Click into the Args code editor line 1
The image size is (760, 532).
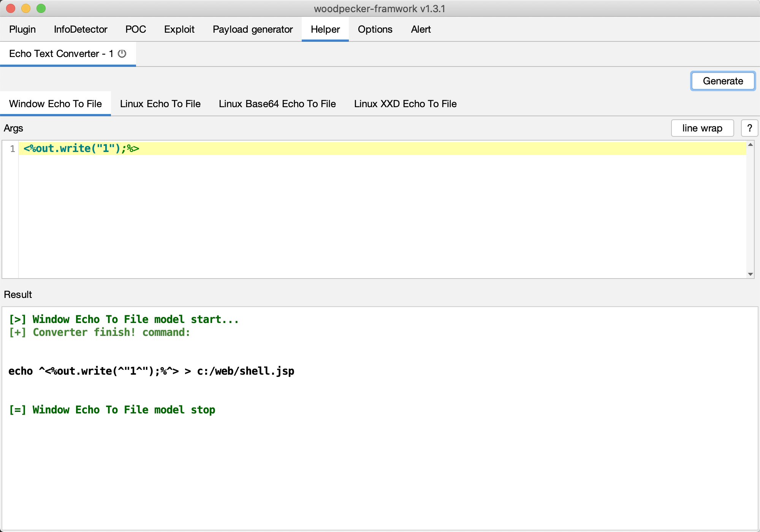tap(266, 149)
